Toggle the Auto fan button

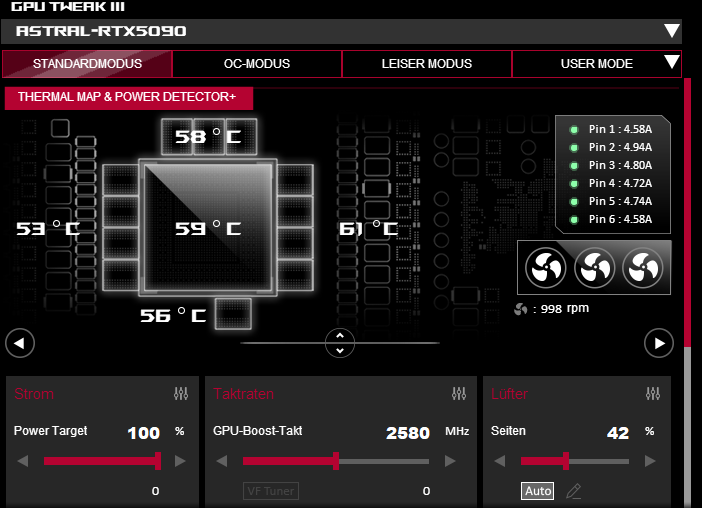click(x=538, y=491)
